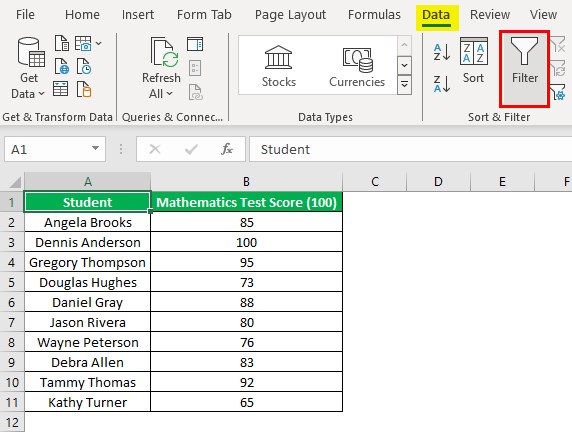The width and height of the screenshot is (572, 432).
Task: Select the Stocks data type
Action: click(x=279, y=66)
